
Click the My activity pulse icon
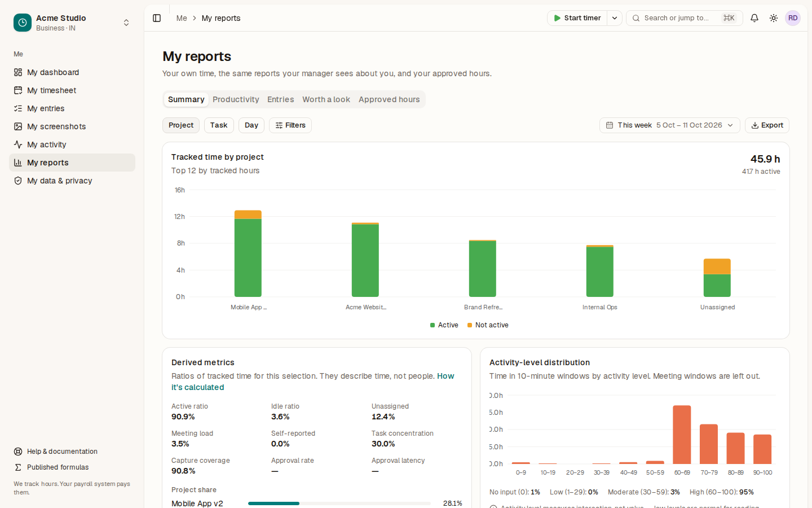[18, 144]
